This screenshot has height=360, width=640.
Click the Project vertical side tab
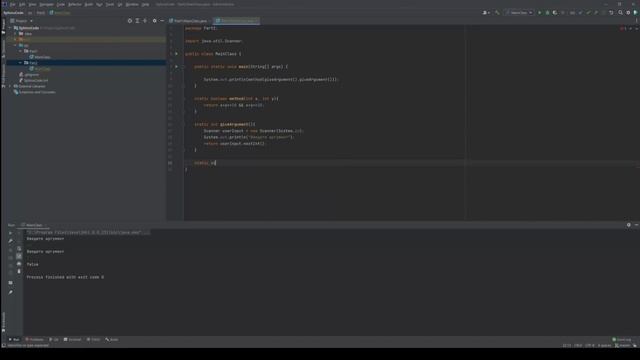(4, 26)
